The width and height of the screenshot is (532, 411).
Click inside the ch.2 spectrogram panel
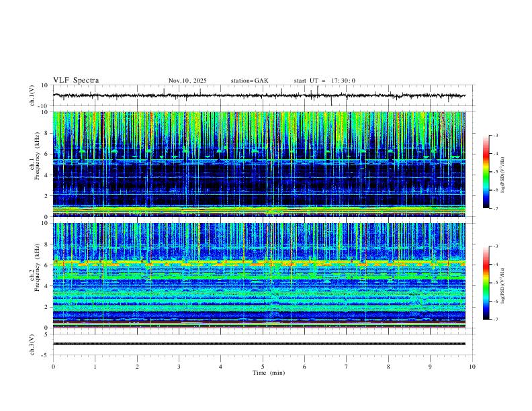pos(259,275)
